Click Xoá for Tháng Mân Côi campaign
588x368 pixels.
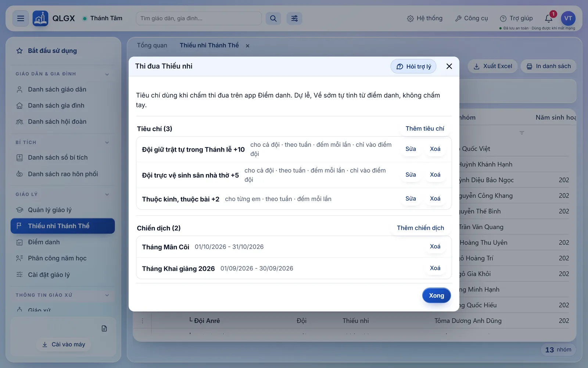(x=435, y=247)
